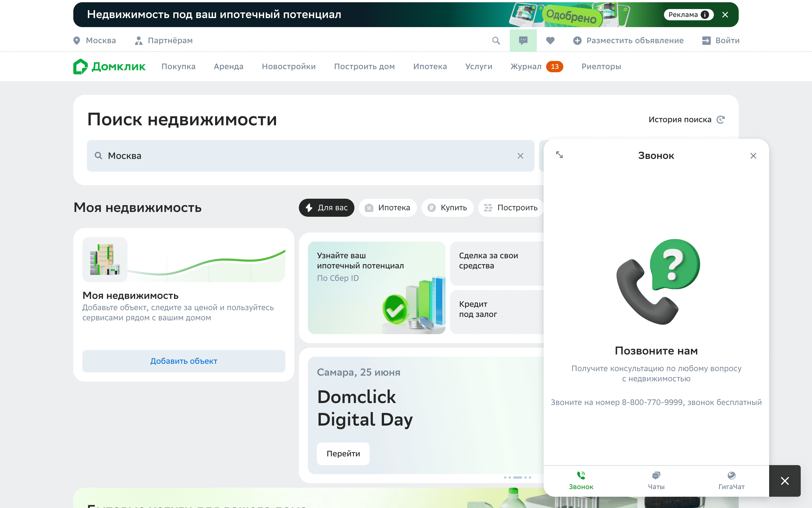Viewport: 812px width, 508px height.
Task: Select the Для вас filter chip
Action: coord(326,208)
